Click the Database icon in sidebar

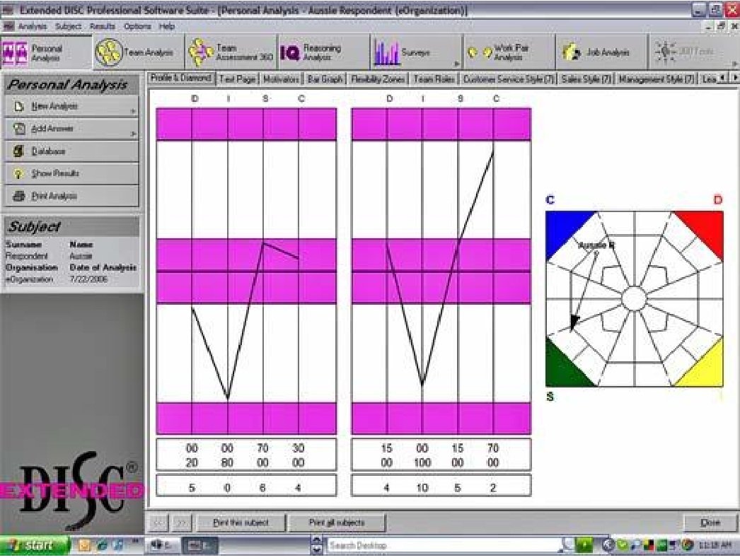[x=19, y=151]
